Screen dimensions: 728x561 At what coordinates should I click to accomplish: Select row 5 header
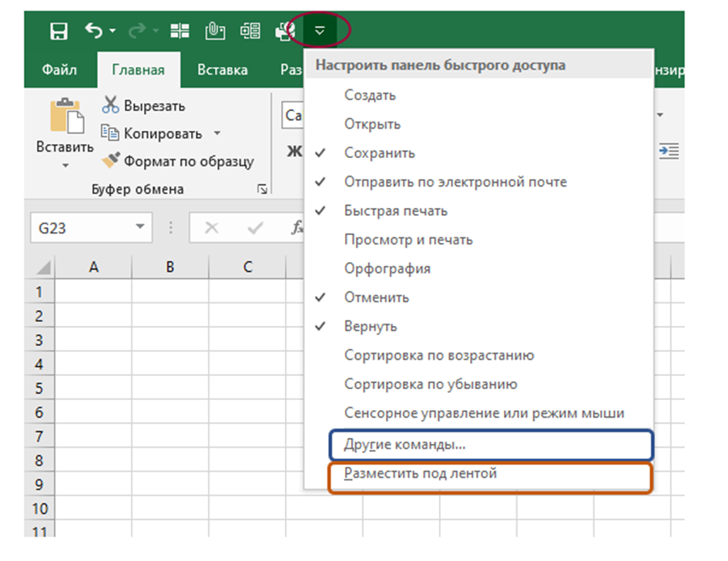(39, 388)
